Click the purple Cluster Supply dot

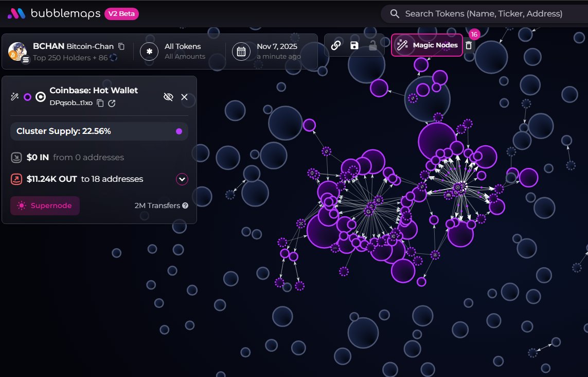(179, 131)
